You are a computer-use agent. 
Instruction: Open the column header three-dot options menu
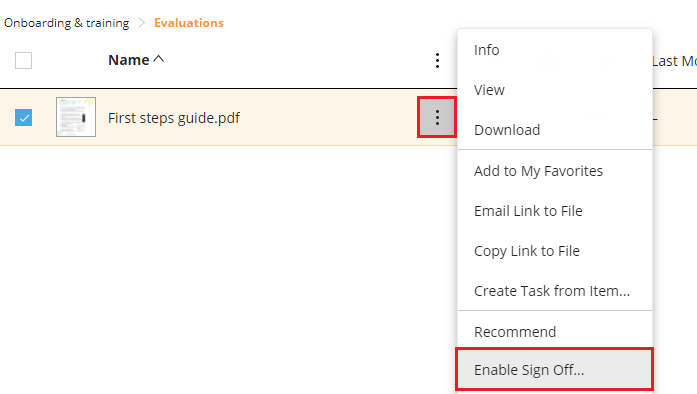tap(437, 60)
